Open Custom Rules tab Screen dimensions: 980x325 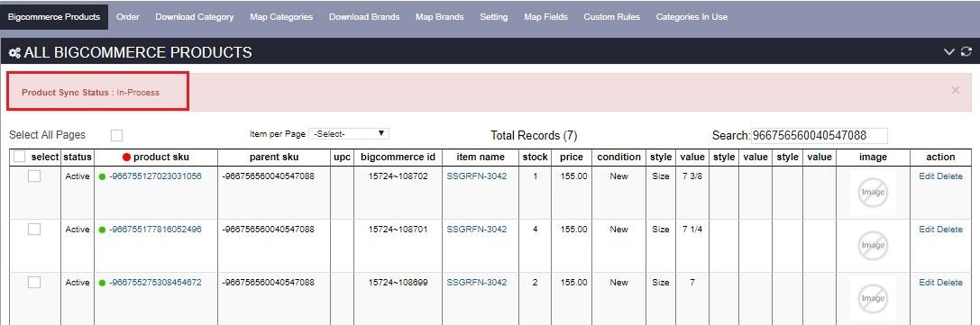click(612, 17)
